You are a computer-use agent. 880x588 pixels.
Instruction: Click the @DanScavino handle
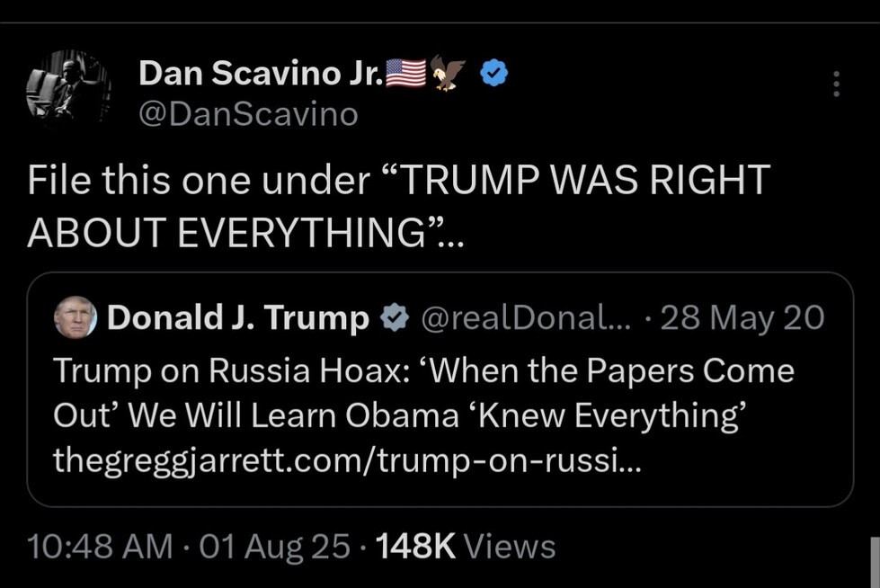pyautogui.click(x=248, y=114)
